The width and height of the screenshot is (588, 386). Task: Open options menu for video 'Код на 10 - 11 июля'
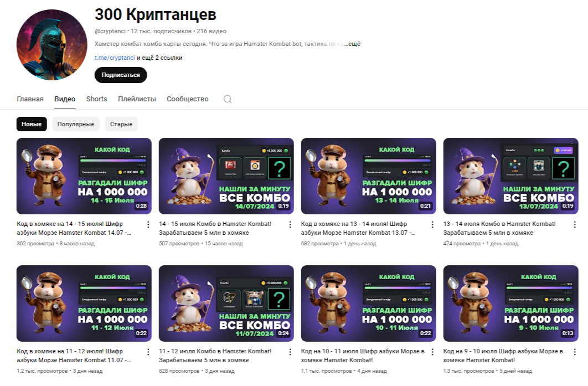point(432,352)
